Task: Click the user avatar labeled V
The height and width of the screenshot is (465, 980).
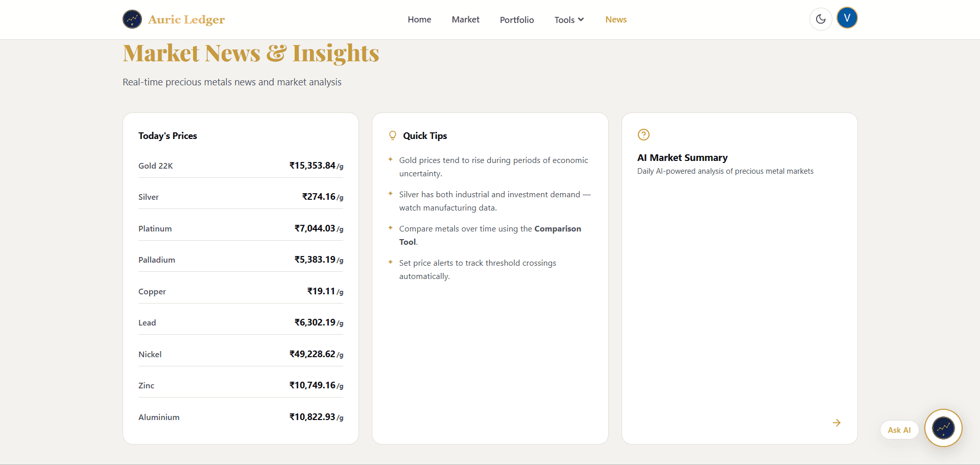Action: pyautogui.click(x=847, y=17)
